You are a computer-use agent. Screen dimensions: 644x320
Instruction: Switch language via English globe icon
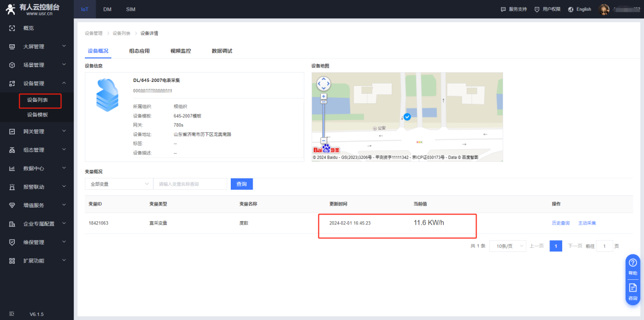click(x=571, y=9)
